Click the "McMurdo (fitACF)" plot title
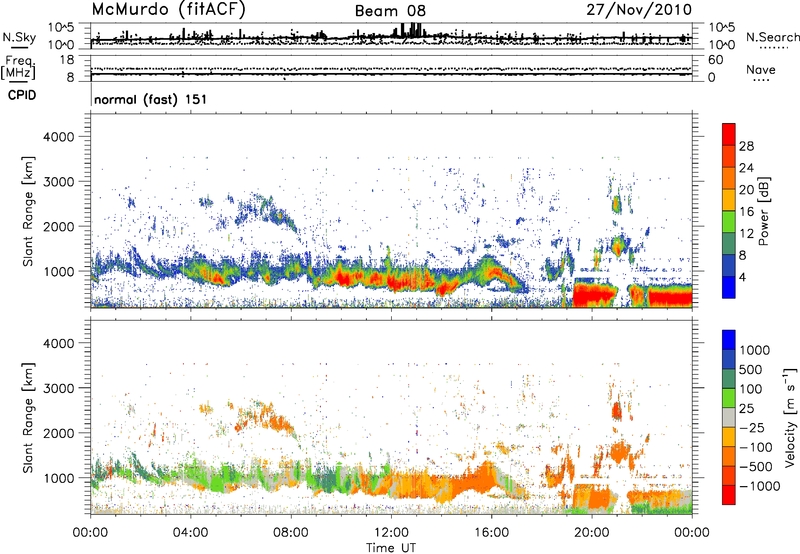 pyautogui.click(x=168, y=10)
